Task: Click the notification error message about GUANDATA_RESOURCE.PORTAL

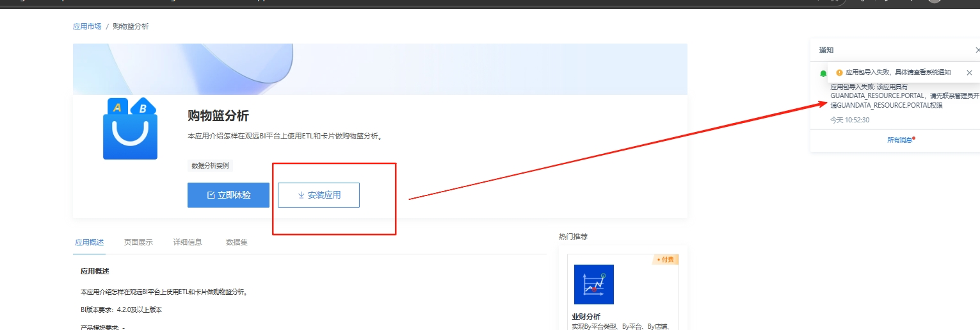Action: click(x=905, y=95)
